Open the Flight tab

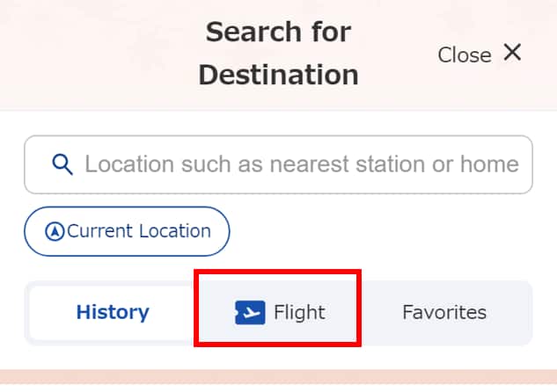pos(278,312)
